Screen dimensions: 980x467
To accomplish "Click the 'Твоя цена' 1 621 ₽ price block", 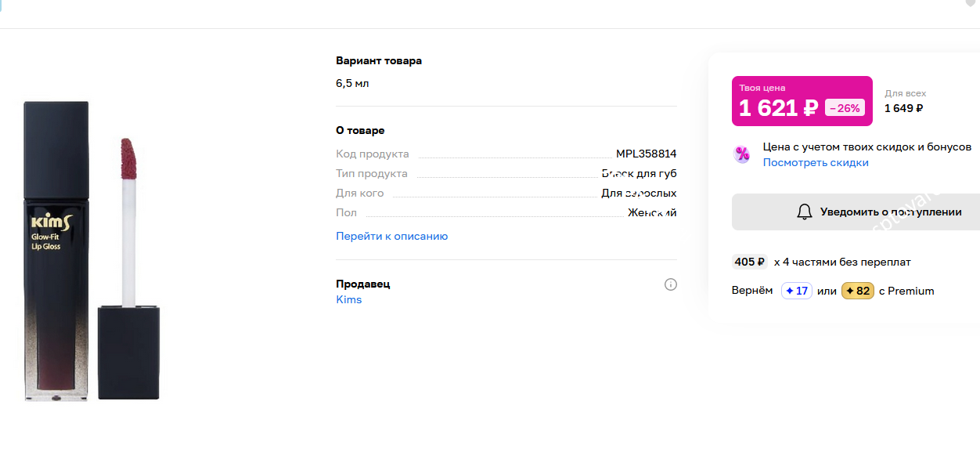I will point(802,101).
